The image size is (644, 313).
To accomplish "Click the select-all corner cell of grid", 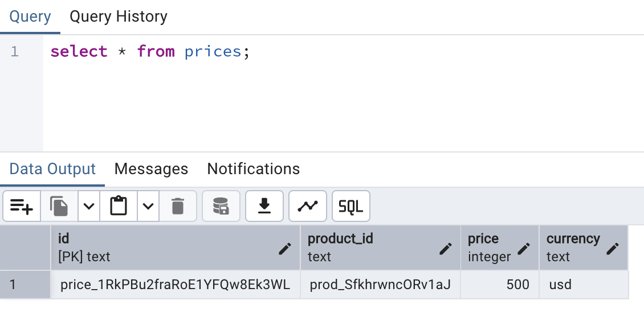I will point(25,248).
